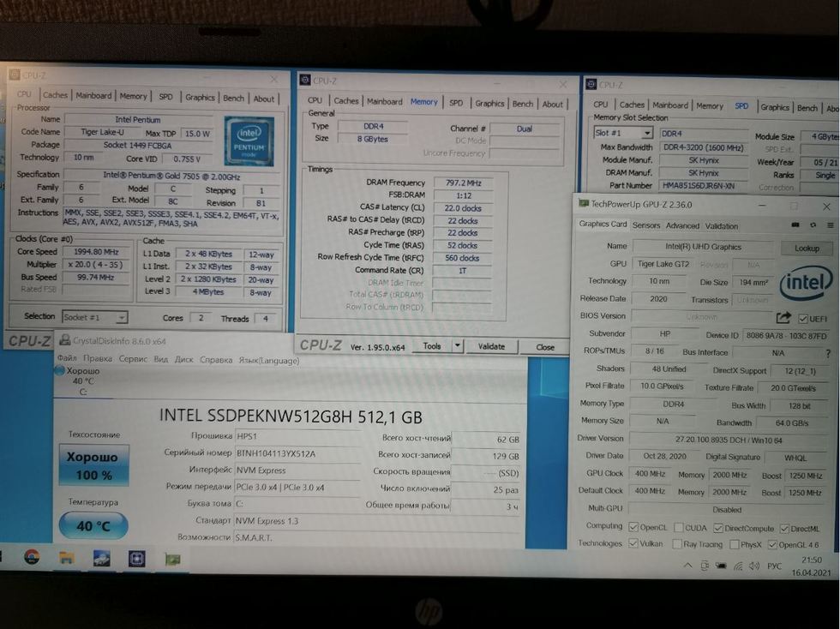Open File Explorer from the taskbar
This screenshot has width=840, height=629.
coord(66,558)
